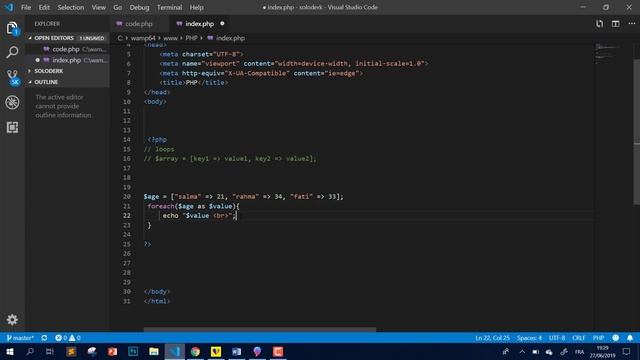Image resolution: width=640 pixels, height=360 pixels.
Task: Open the Selection menu
Action: (x=71, y=7)
